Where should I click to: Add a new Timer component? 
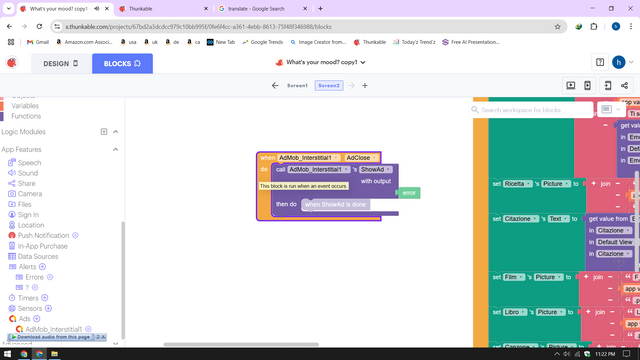pos(44,298)
